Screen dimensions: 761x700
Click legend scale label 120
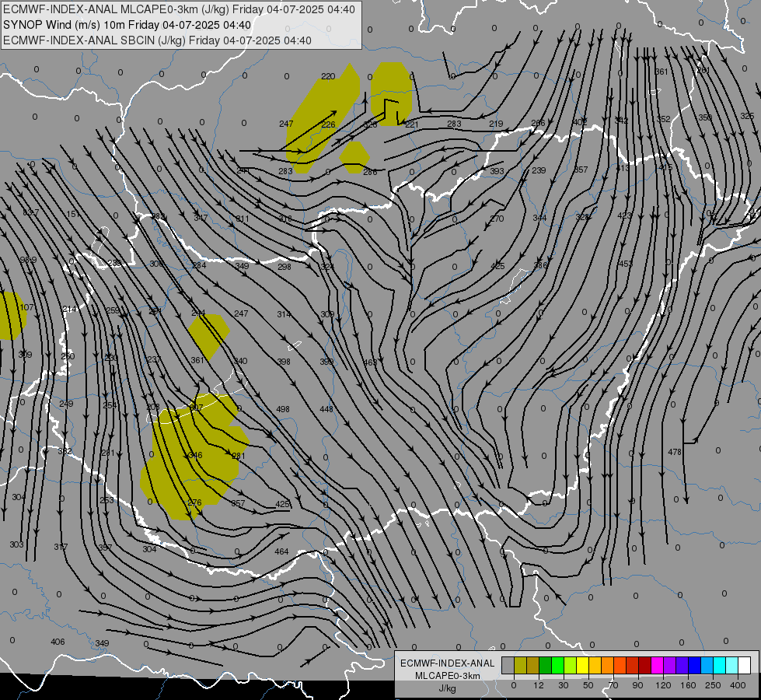tap(663, 685)
